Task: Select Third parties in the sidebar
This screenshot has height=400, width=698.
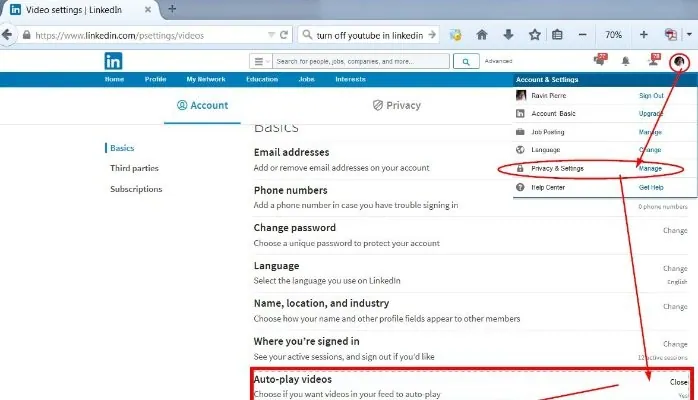Action: click(134, 168)
